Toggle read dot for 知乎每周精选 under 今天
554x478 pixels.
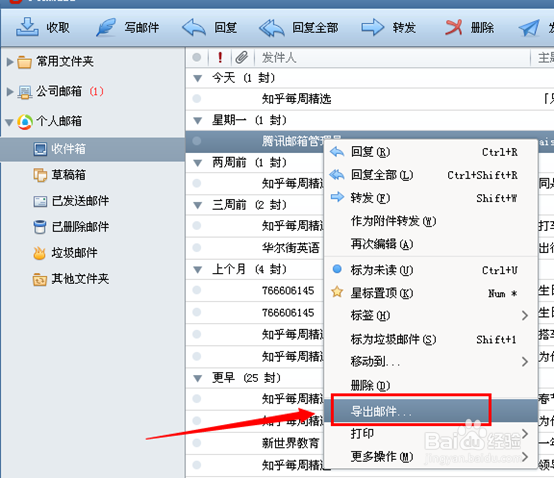197,99
